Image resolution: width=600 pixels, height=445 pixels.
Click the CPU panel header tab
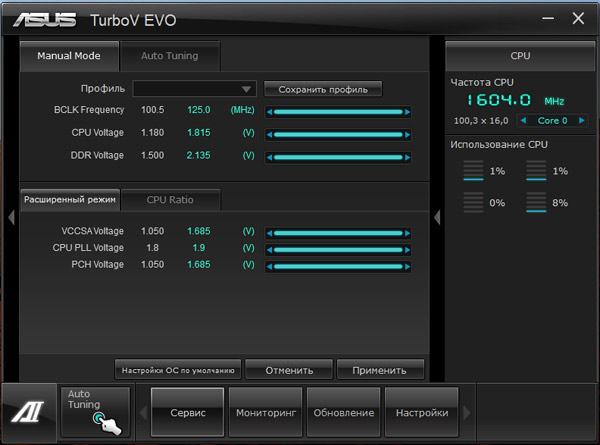[x=520, y=56]
